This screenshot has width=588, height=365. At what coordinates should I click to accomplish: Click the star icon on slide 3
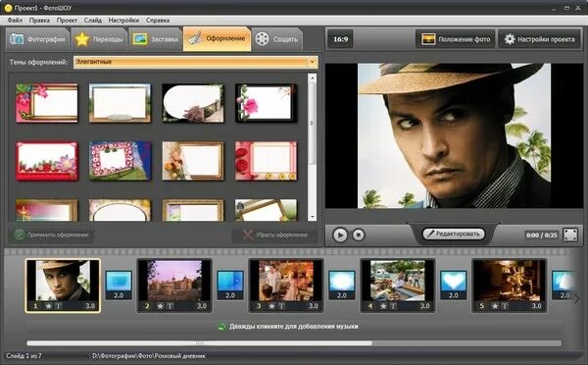271,306
